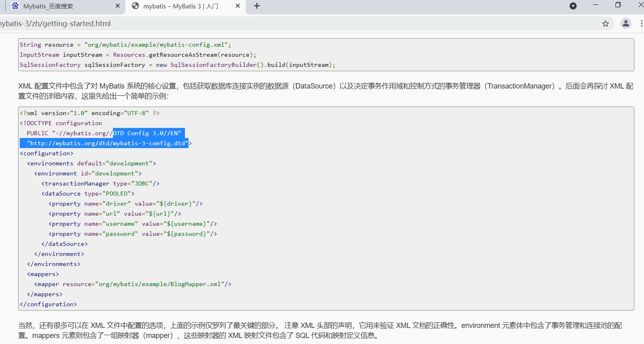The image size is (644, 344).
Task: Click the property name="username" line
Action: [133, 224]
